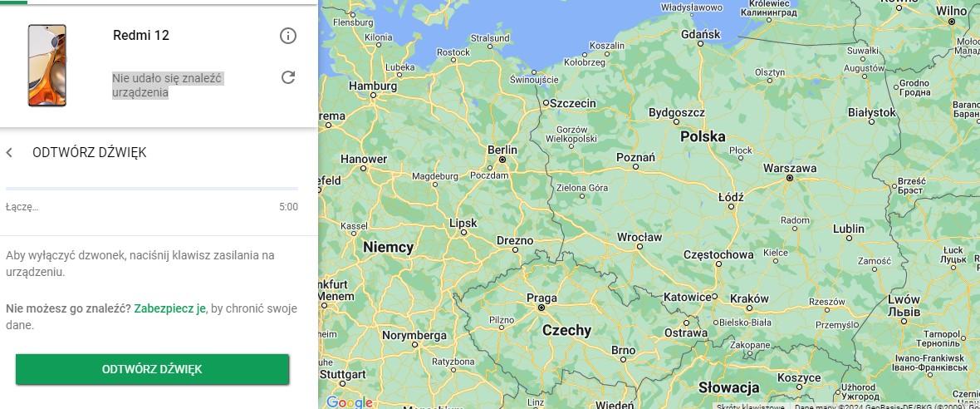Open the Zabezpiecz je link
This screenshot has width=980, height=409.
tap(170, 308)
